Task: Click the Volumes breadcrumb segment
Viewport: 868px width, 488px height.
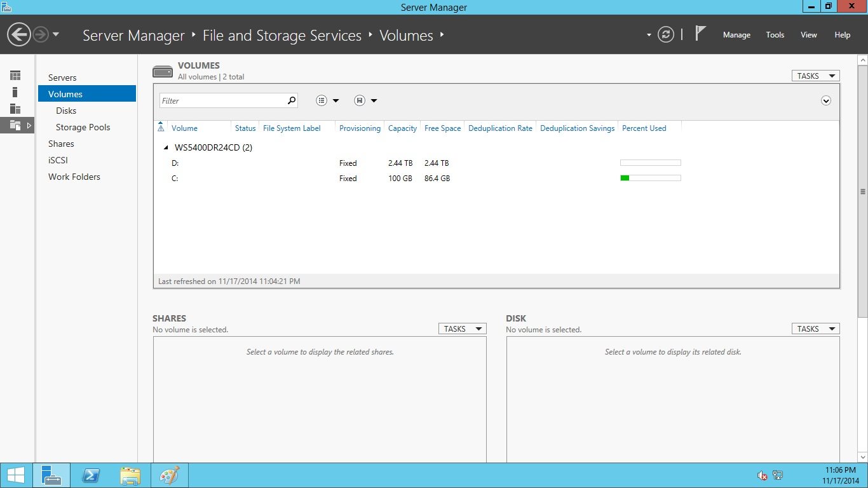Action: [406, 36]
